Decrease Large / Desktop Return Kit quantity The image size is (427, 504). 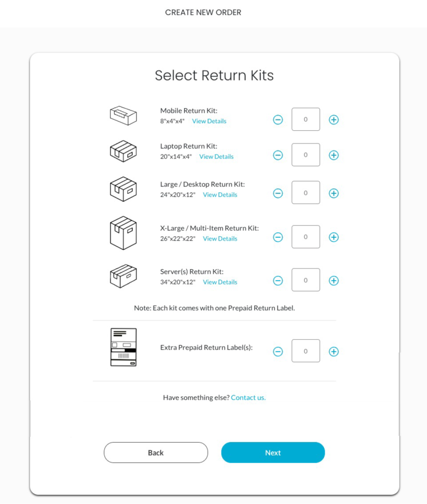pos(278,193)
